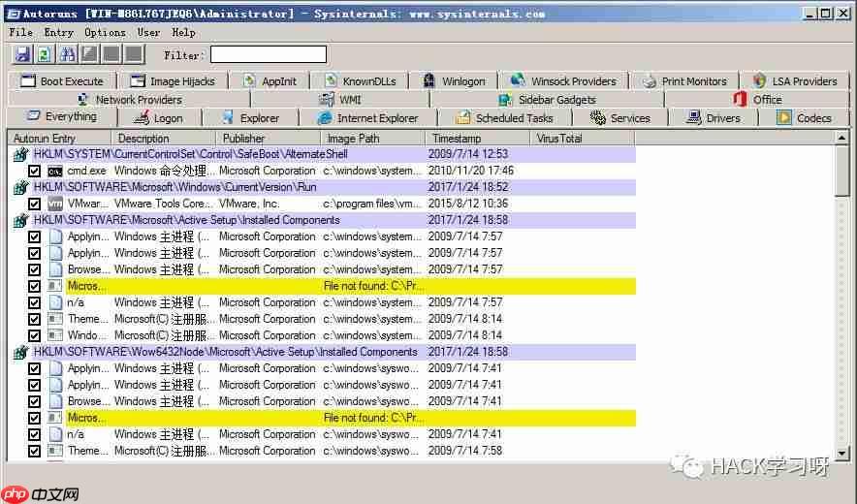Image resolution: width=857 pixels, height=504 pixels.
Task: Open the Codecs tab
Action: point(804,118)
